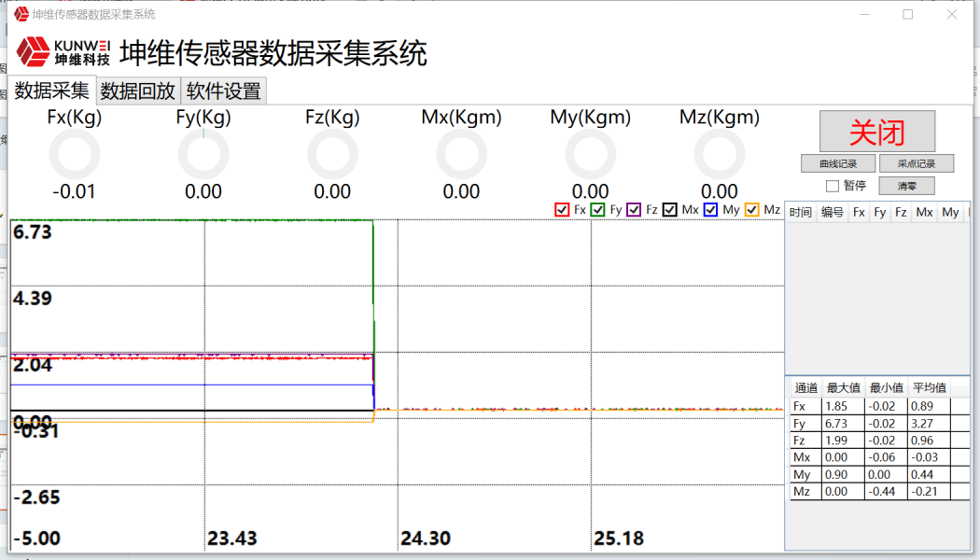Switch to the 数据回放 tab
The width and height of the screenshot is (980, 560).
pos(137,91)
